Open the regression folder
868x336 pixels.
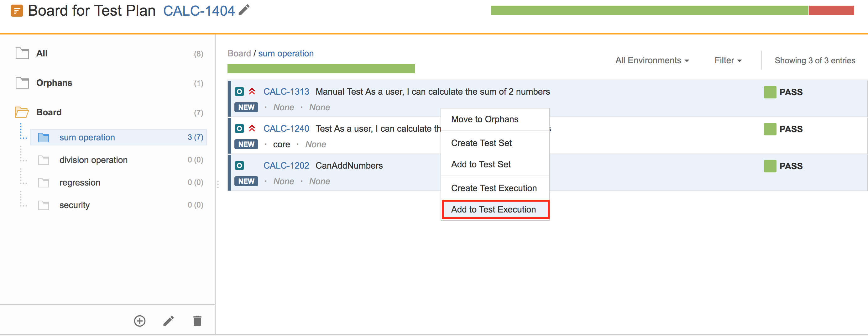point(80,183)
